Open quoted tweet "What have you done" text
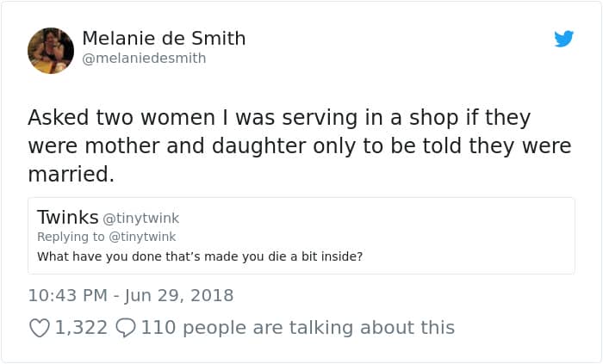The width and height of the screenshot is (603, 364). 200,256
